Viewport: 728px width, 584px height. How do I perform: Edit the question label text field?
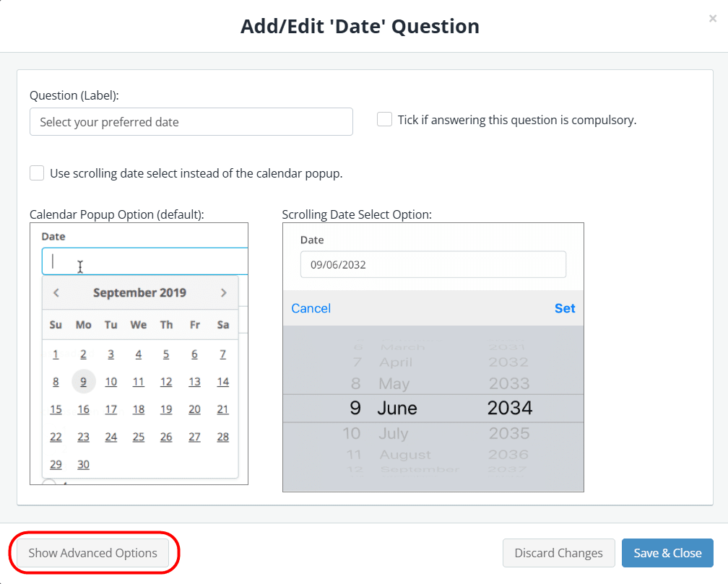191,121
